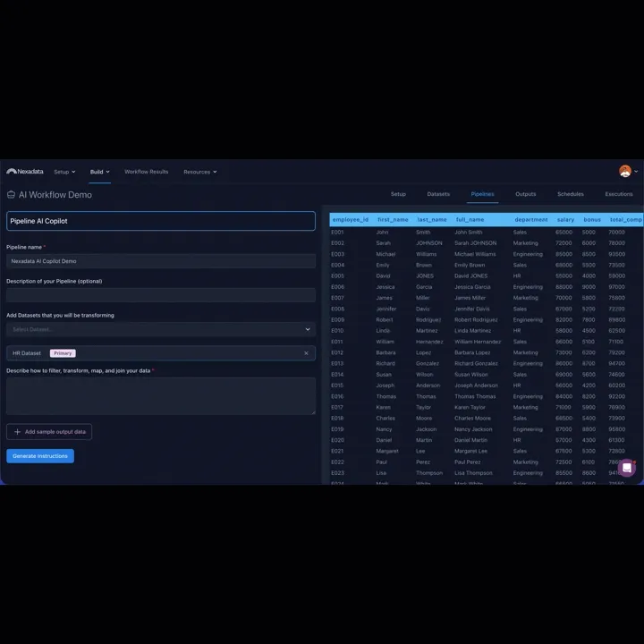Image resolution: width=644 pixels, height=644 pixels.
Task: Remove the HR Dataset with the X icon
Action: [x=306, y=353]
